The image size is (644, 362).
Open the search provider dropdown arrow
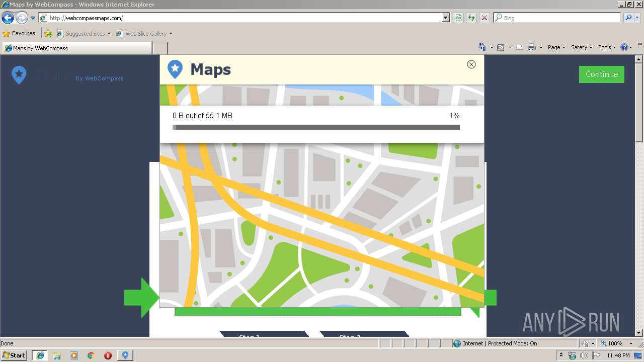coord(638,18)
